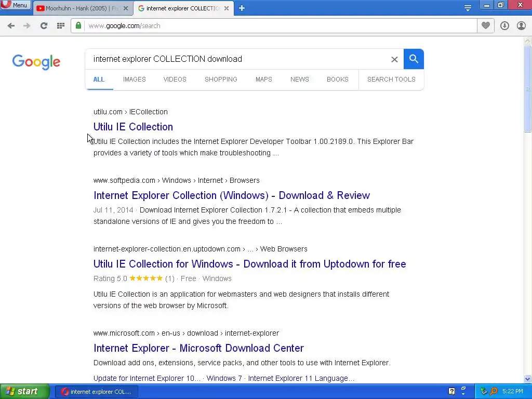532x399 pixels.
Task: Switch to IMAGES results
Action: 135,79
